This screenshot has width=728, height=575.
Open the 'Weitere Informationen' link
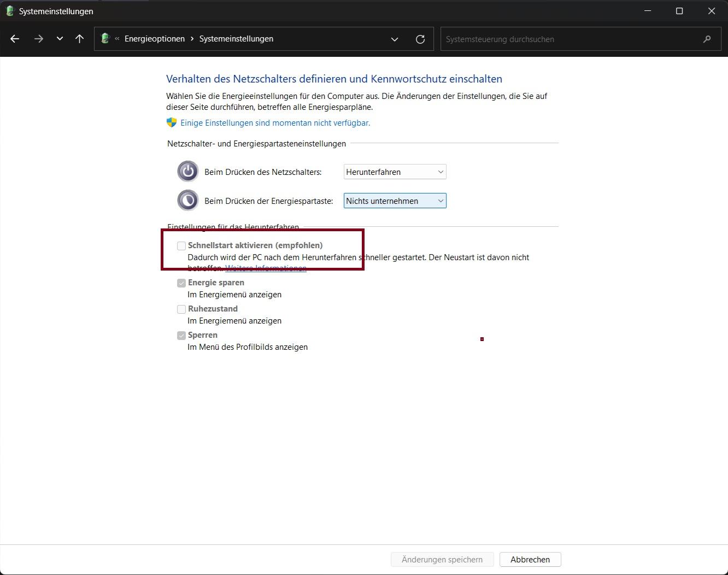click(266, 268)
